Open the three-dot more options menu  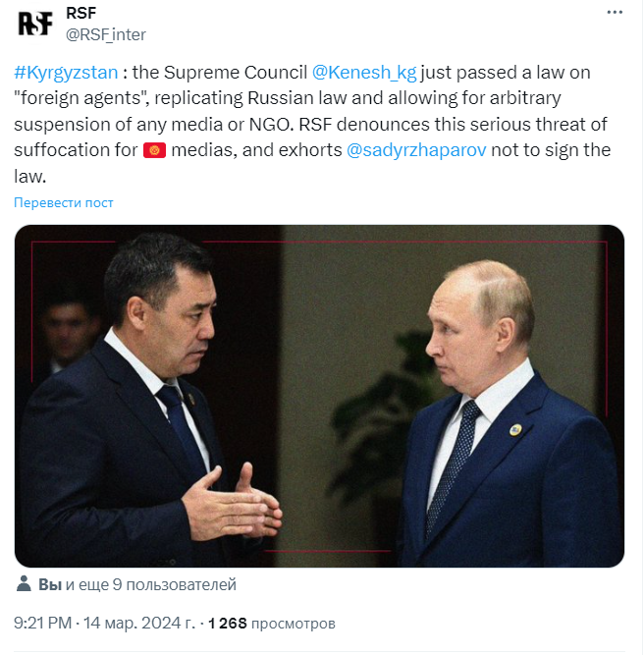click(614, 14)
